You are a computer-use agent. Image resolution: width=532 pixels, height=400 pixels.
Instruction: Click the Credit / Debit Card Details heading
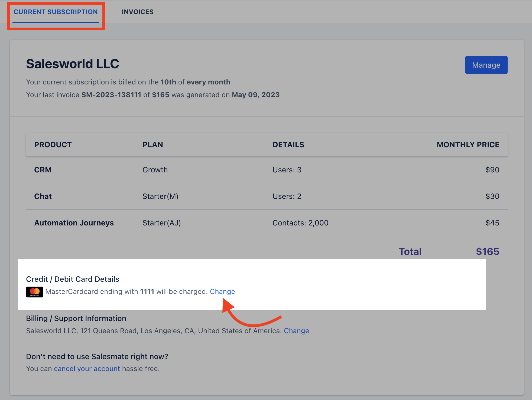point(73,279)
